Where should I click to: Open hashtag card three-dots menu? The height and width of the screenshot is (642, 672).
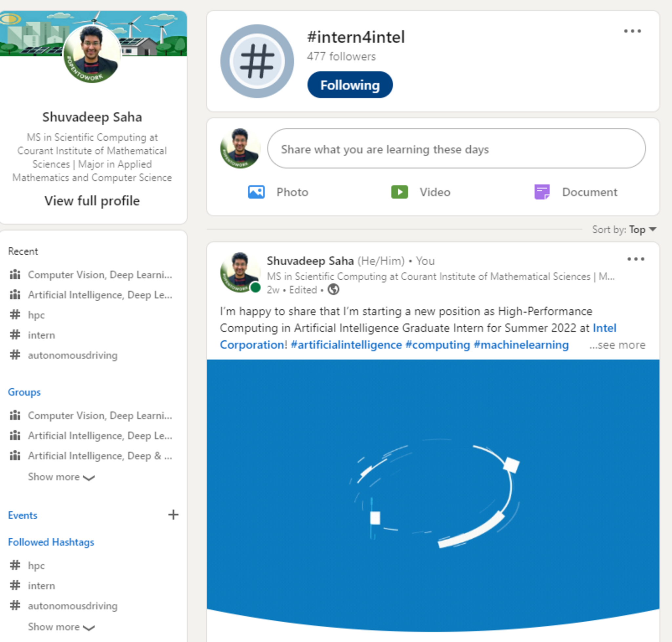(632, 31)
